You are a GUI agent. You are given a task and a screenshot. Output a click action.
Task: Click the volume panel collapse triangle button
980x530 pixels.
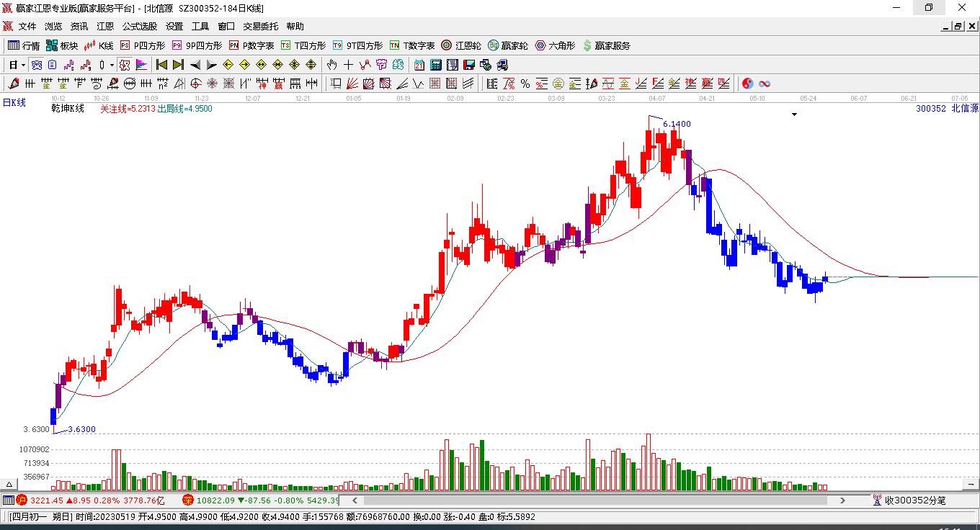[x=10, y=485]
